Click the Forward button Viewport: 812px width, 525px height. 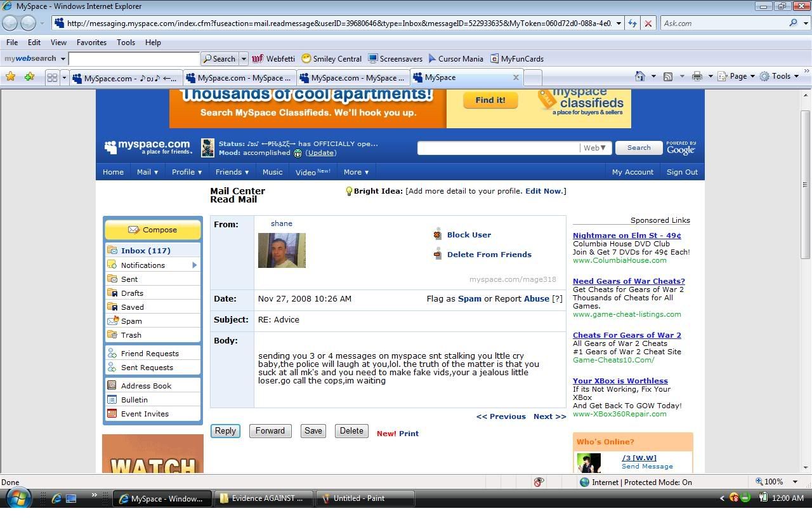270,430
